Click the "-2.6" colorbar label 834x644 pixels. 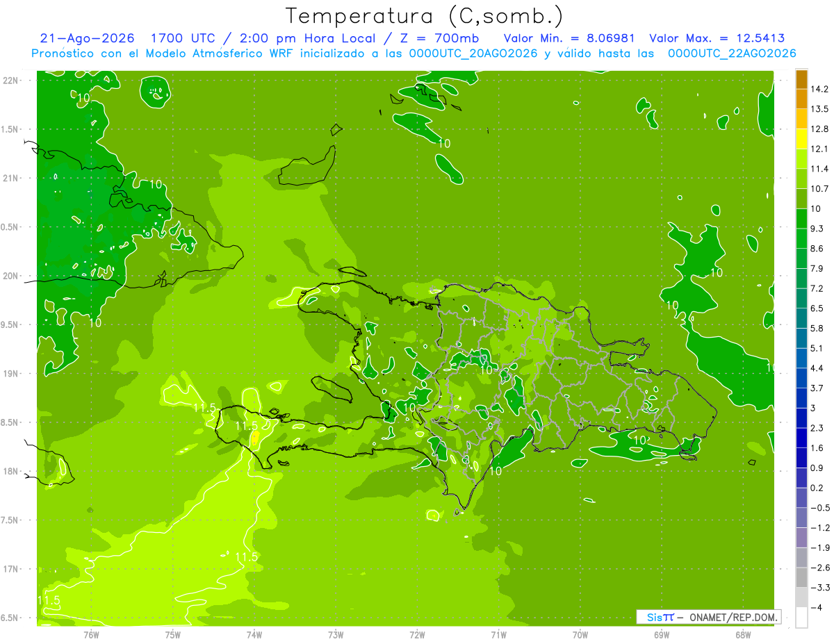pyautogui.click(x=819, y=568)
